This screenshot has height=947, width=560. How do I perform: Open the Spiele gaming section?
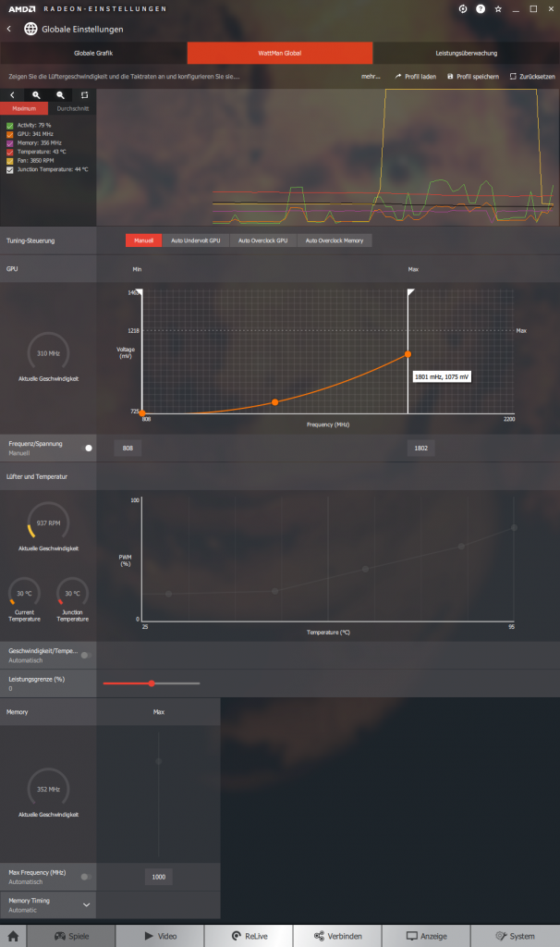71,936
